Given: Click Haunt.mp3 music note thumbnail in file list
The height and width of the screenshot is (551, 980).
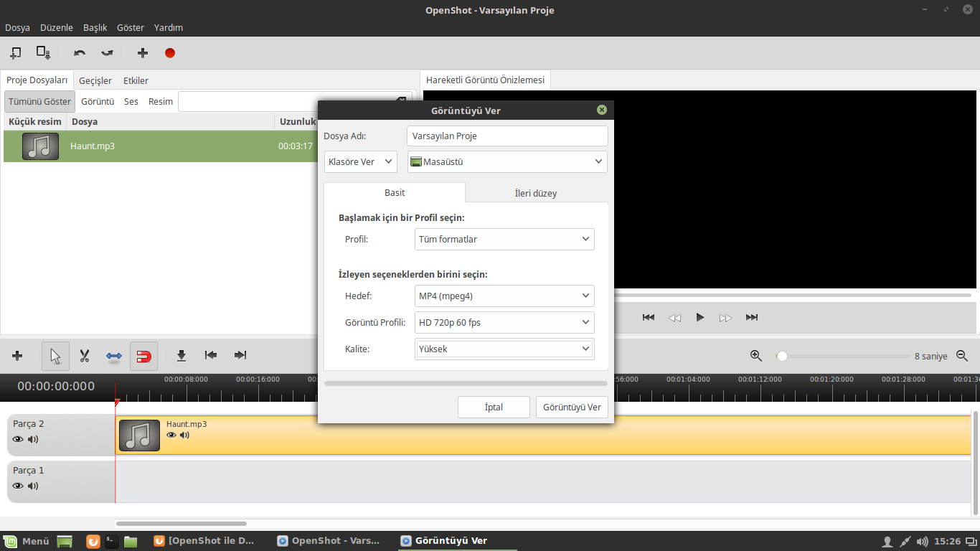Looking at the screenshot, I should coord(40,146).
